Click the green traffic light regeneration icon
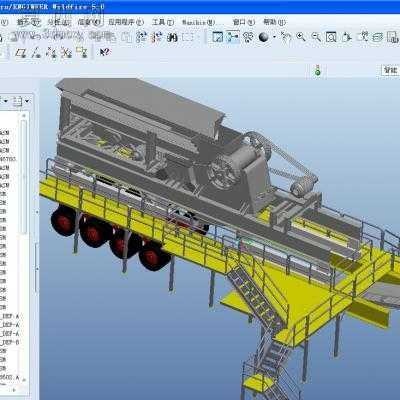Screen dimensions: 400x400 pos(318,70)
